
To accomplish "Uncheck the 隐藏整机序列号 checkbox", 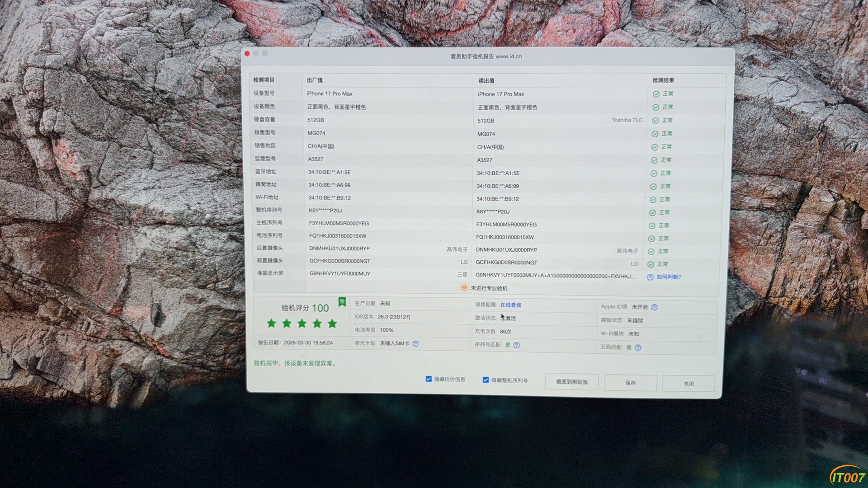I will point(486,380).
